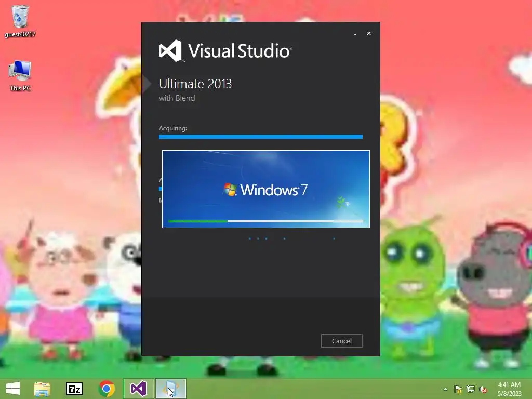Switch to Visual Studio taskbar button

point(138,389)
